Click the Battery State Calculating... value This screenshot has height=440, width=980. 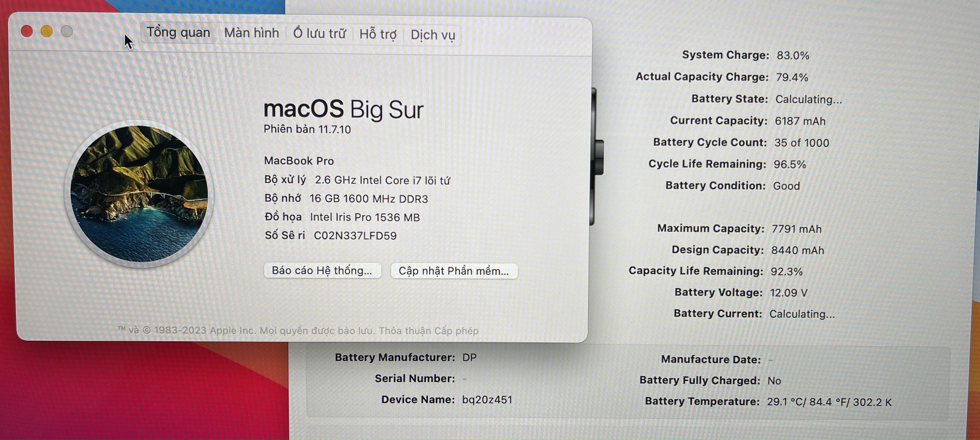coord(809,99)
